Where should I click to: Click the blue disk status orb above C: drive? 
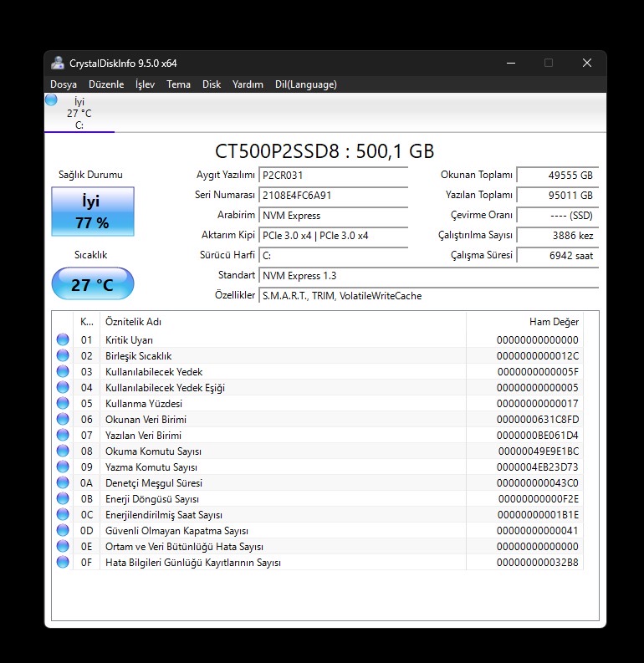point(51,100)
